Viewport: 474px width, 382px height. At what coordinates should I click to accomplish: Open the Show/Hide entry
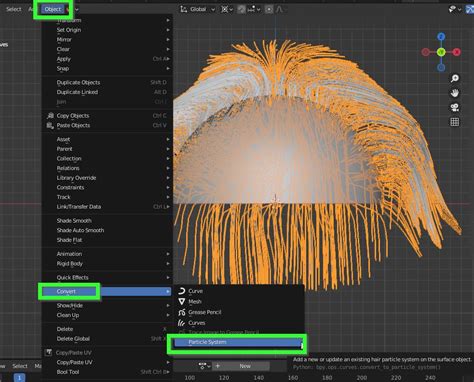coord(106,305)
